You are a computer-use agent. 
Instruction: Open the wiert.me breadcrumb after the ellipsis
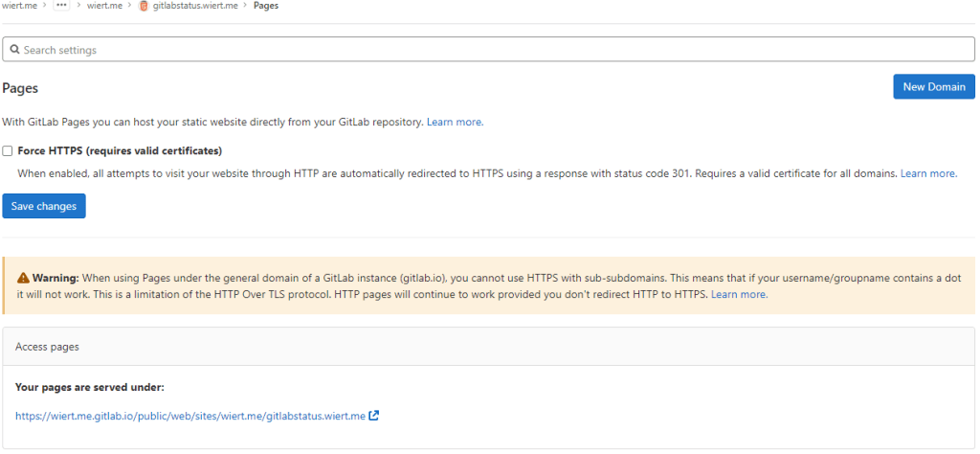[103, 6]
